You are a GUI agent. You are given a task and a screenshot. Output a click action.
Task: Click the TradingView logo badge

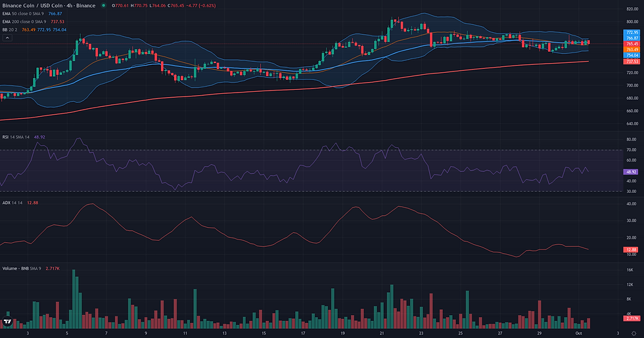(7, 322)
